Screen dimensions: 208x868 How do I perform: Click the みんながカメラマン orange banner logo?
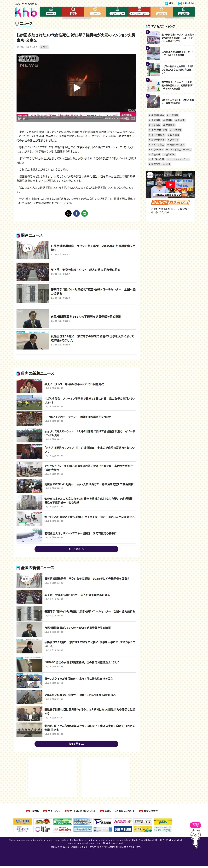click(170, 203)
